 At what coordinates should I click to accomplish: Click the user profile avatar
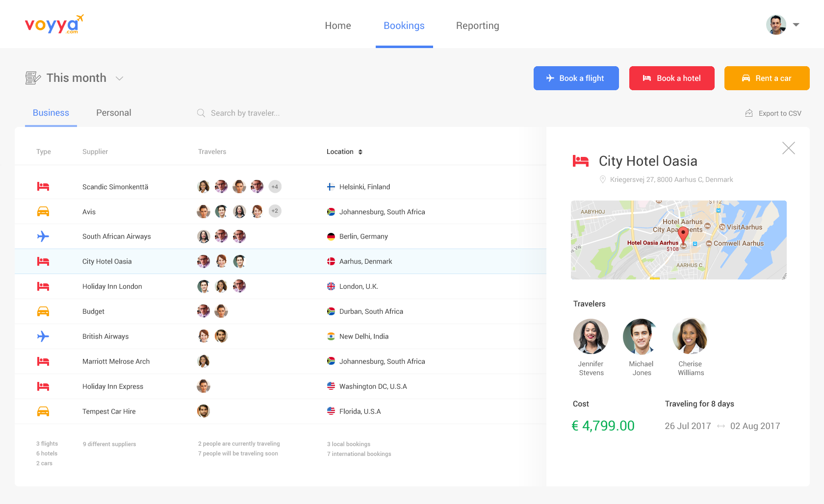click(x=776, y=25)
